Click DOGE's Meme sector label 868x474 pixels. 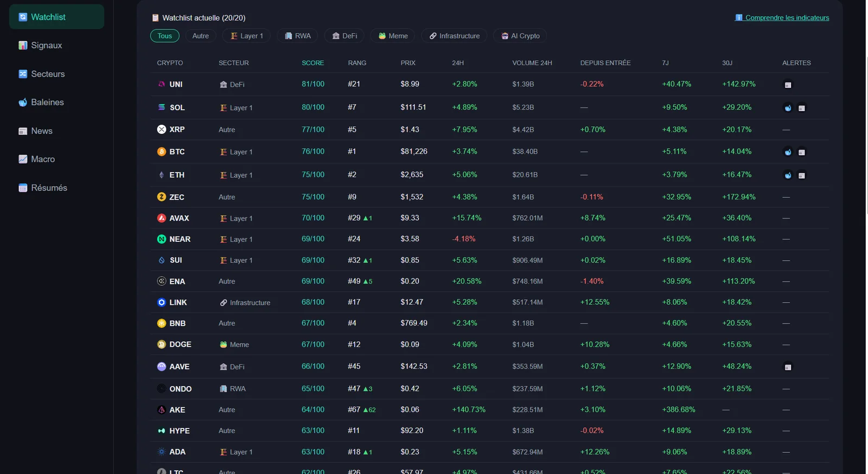pyautogui.click(x=234, y=344)
